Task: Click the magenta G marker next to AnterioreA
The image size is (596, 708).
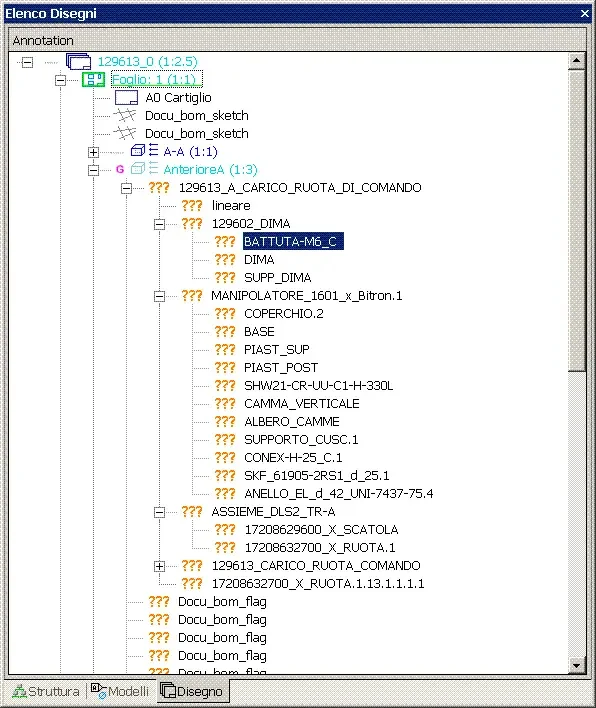Action: click(x=120, y=169)
